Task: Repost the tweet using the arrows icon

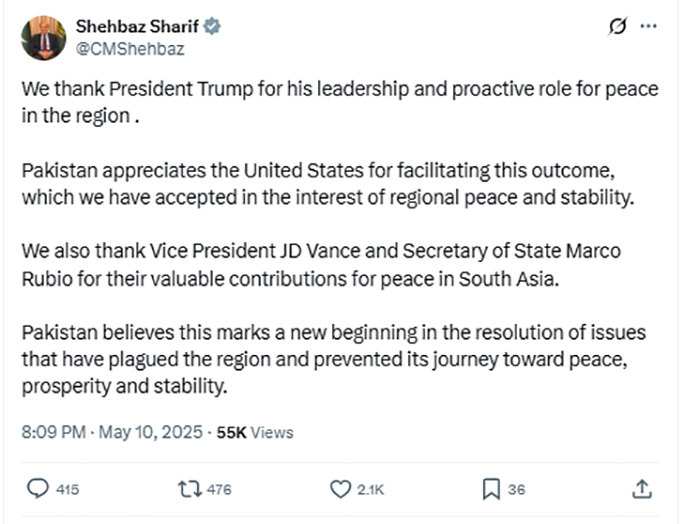Action: click(188, 489)
